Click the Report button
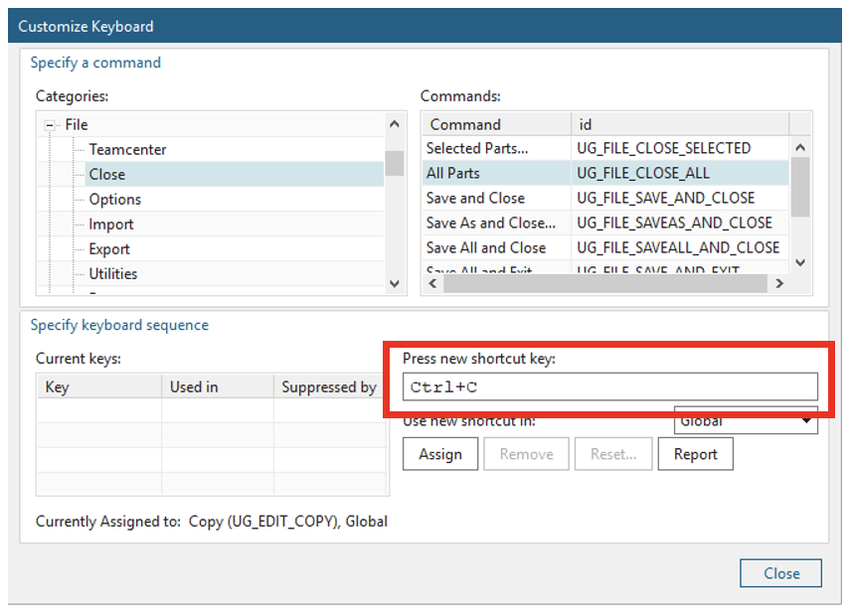The image size is (851, 616). click(x=695, y=454)
